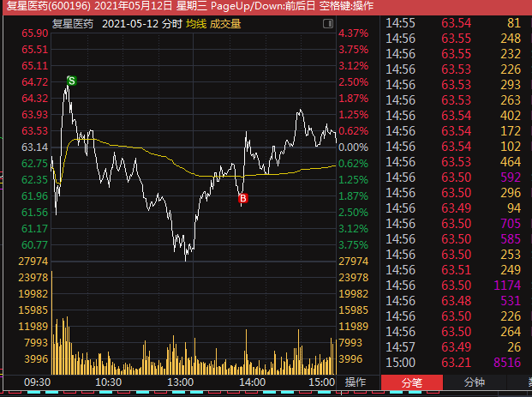Click the 64.72 price axis label

(x=34, y=81)
